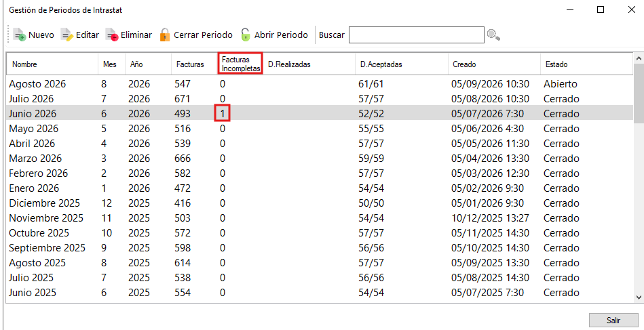Screen dimensions: 644x330
Task: Click Facturas value 671
Action: [183, 99]
